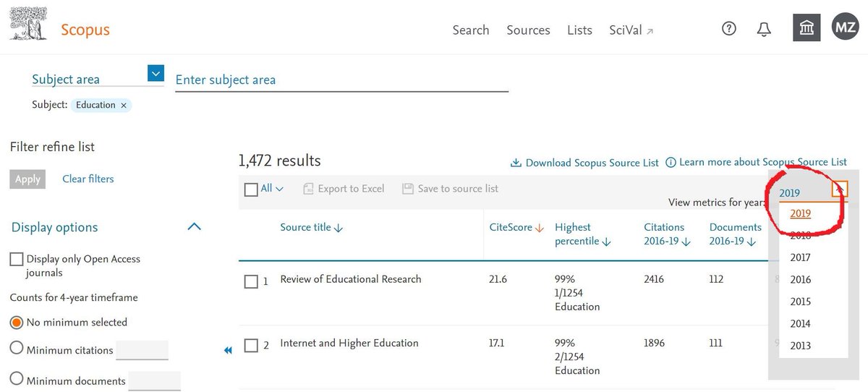868x392 pixels.
Task: Open SciVal external link
Action: [631, 30]
